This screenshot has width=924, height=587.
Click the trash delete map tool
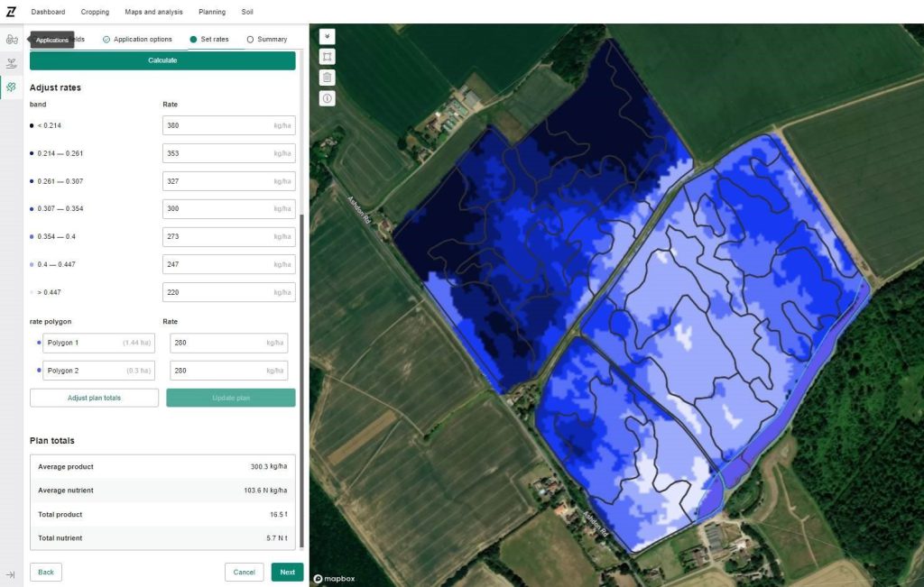(x=327, y=78)
